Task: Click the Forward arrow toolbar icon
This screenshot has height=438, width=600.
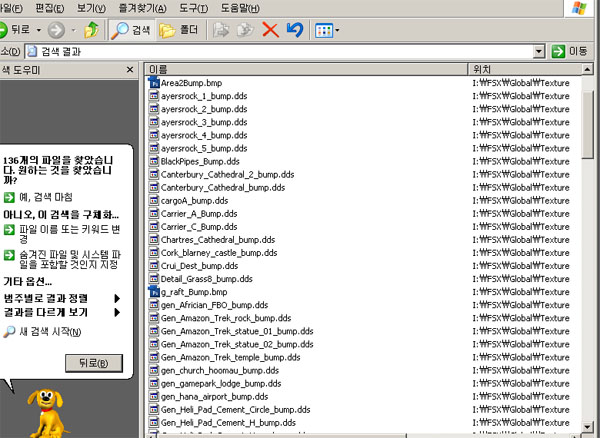Action: tap(56, 30)
